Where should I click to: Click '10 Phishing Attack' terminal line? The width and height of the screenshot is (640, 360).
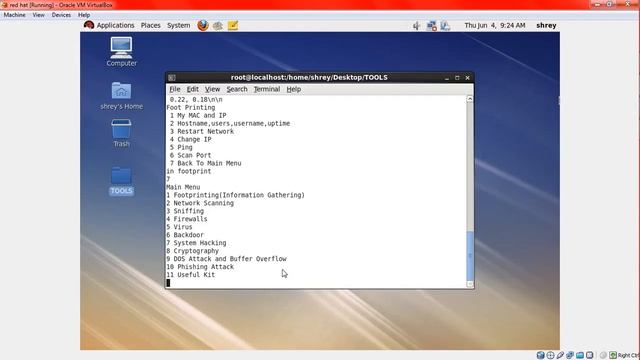tap(200, 267)
